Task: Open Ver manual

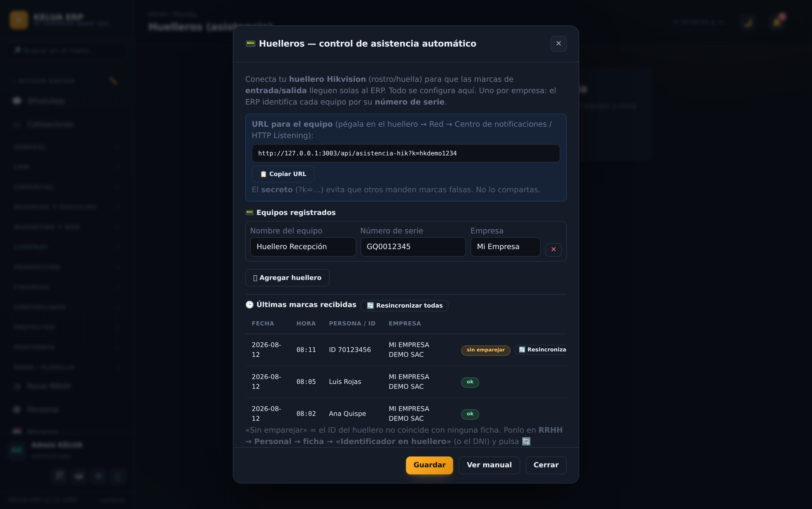Action: 489,465
